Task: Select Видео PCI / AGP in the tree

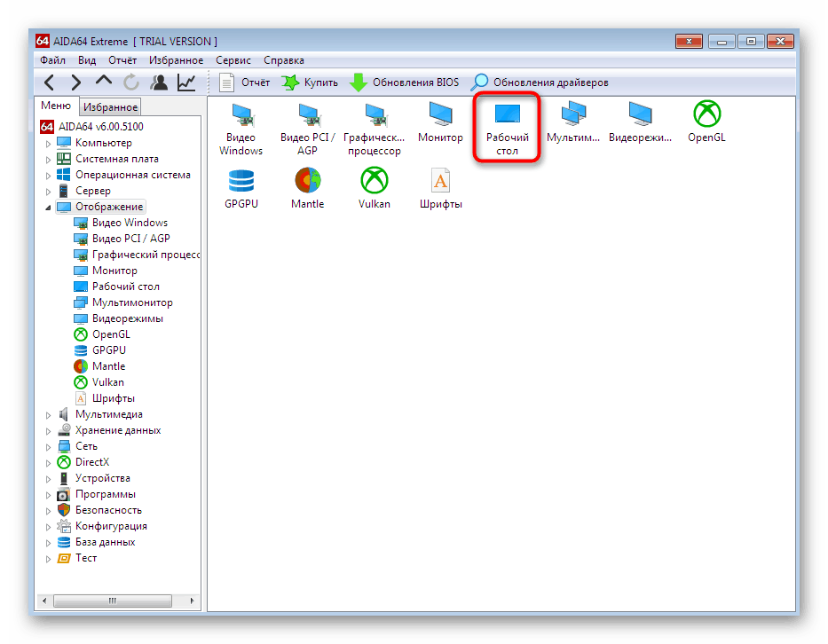Action: (x=122, y=239)
